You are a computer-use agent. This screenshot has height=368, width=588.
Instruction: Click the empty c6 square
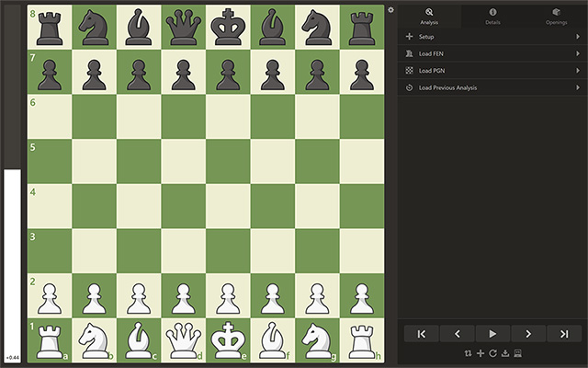[139, 117]
